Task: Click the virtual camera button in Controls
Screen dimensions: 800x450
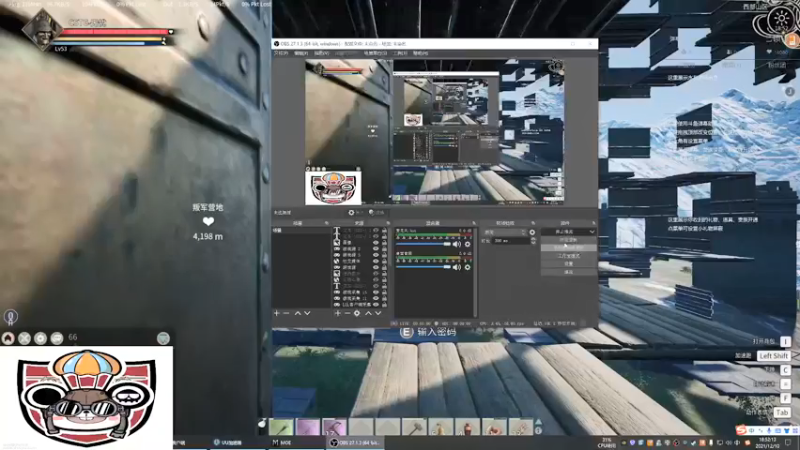Action: [568, 247]
